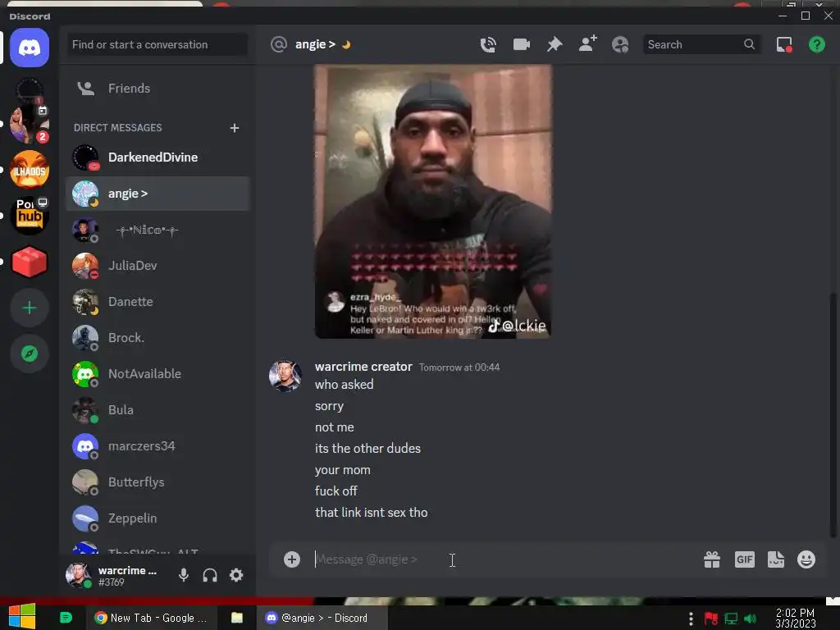840x630 pixels.
Task: Click message 'that link isnt sex tho'
Action: coord(372,513)
